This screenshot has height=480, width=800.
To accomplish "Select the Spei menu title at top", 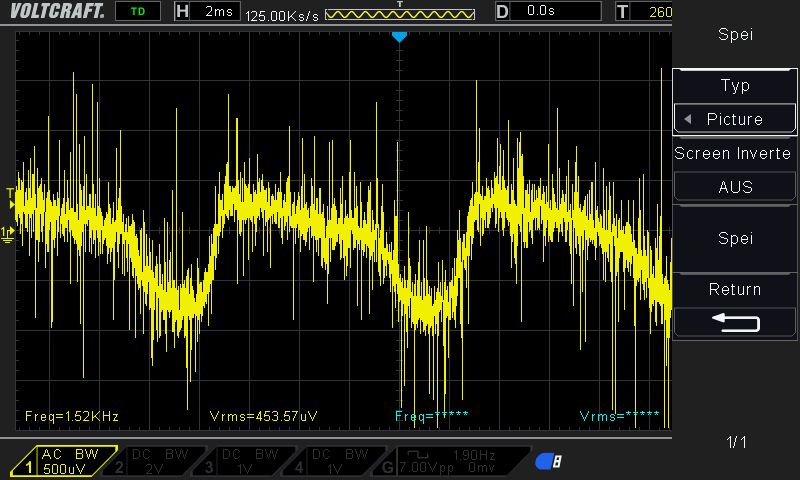I will 735,34.
